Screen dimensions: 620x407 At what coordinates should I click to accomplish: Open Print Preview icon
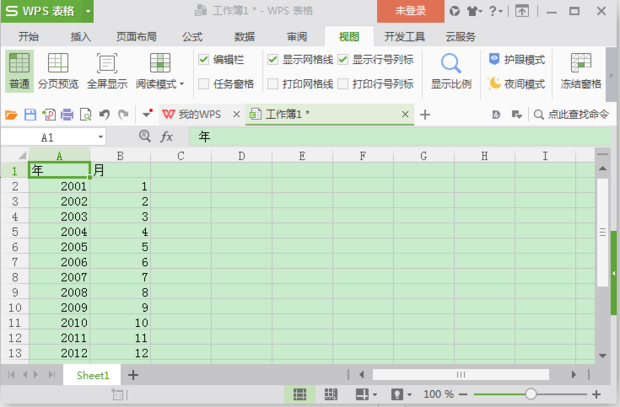click(x=85, y=115)
